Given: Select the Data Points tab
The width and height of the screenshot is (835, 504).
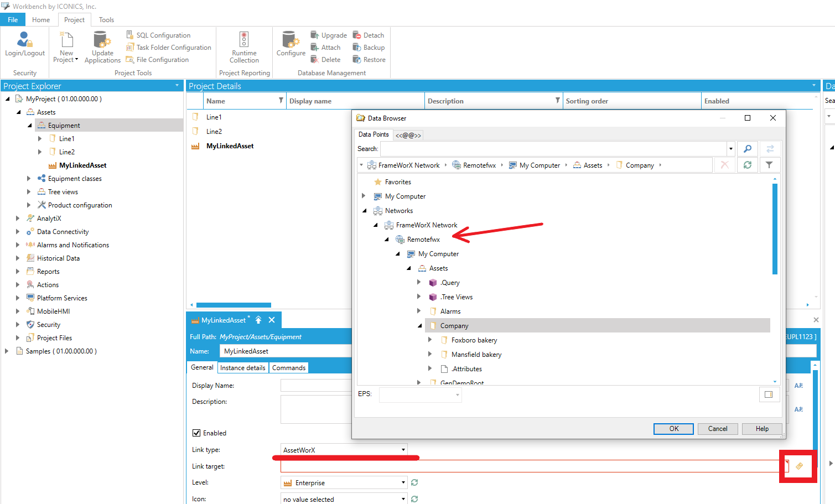Looking at the screenshot, I should [x=374, y=134].
